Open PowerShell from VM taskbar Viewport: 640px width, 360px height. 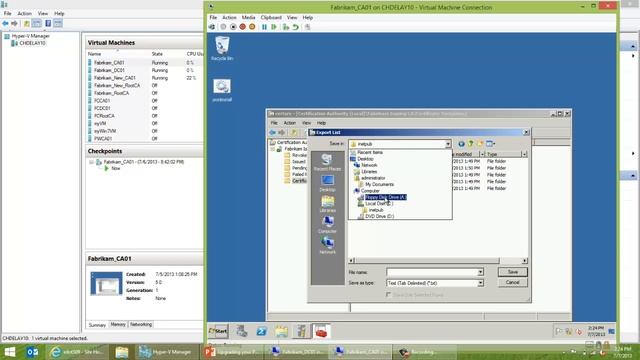click(261, 331)
